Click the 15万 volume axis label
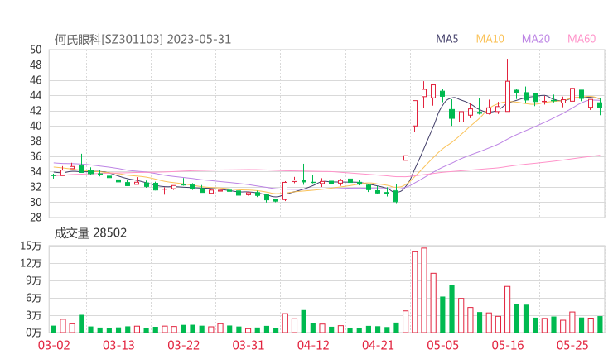Image resolution: width=613 pixels, height=364 pixels. 31,246
